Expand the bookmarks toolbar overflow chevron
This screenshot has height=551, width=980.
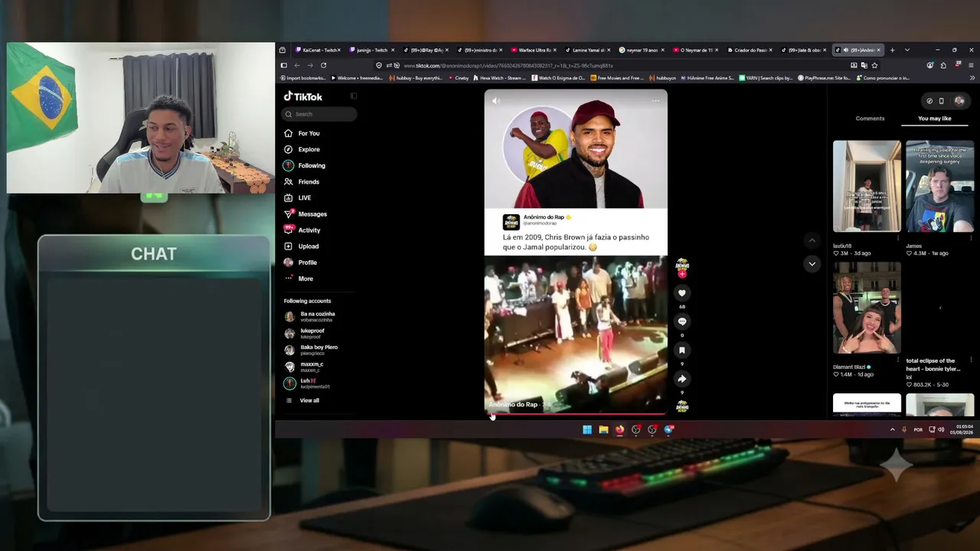972,77
